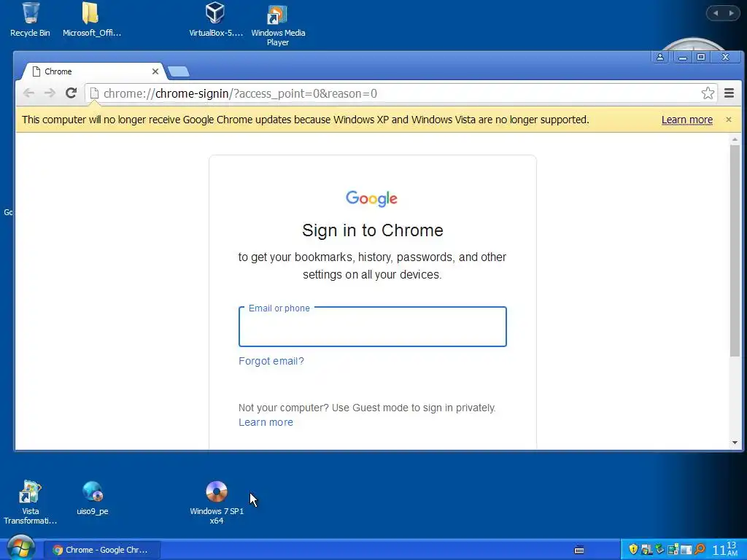Minimize the Chrome window
Screen dimensions: 747x560
[682, 57]
